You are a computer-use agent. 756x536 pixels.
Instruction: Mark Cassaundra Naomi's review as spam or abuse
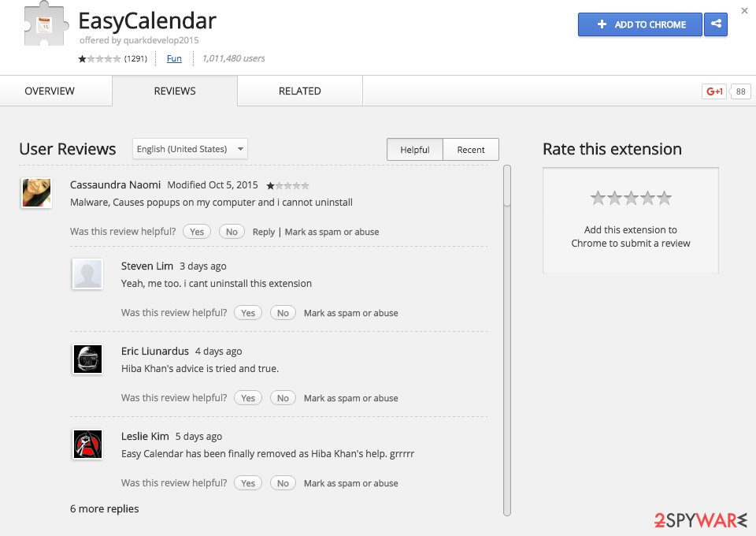pyautogui.click(x=332, y=232)
